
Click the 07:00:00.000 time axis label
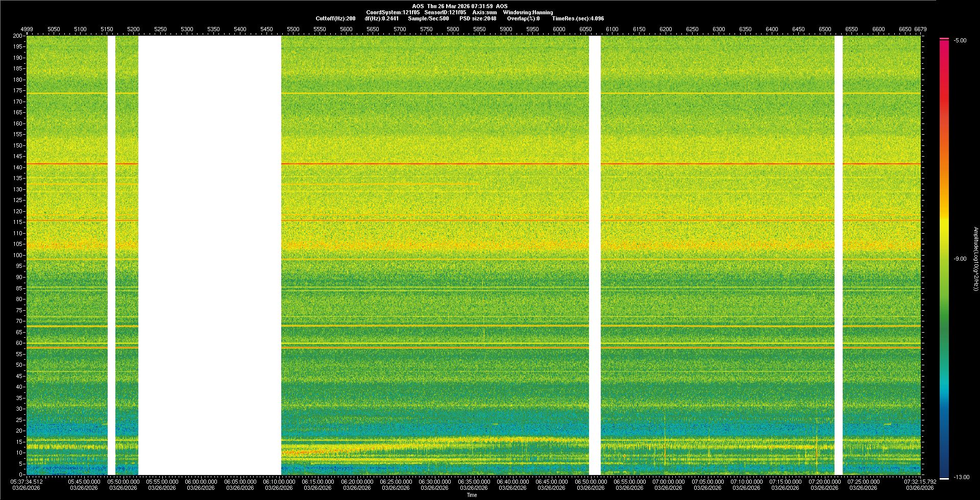pyautogui.click(x=668, y=482)
